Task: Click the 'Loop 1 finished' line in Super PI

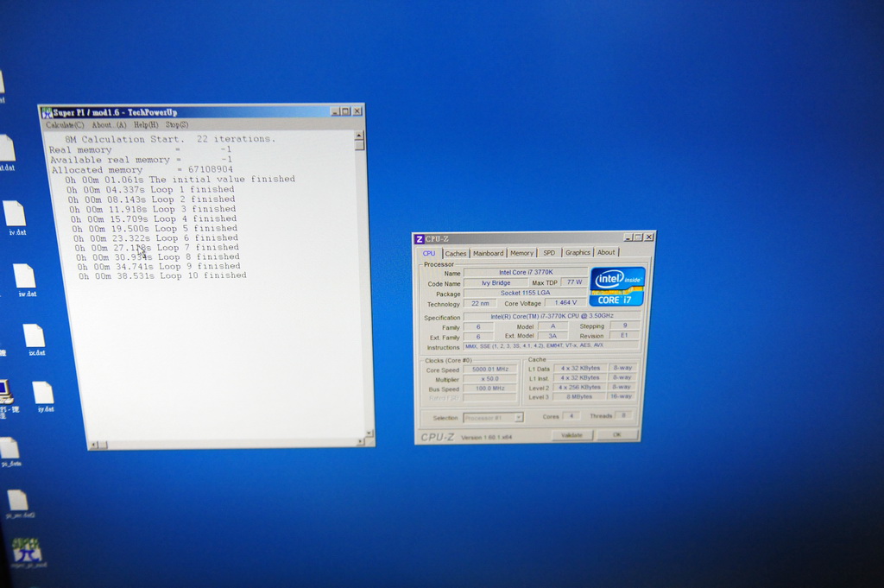Action: click(150, 189)
